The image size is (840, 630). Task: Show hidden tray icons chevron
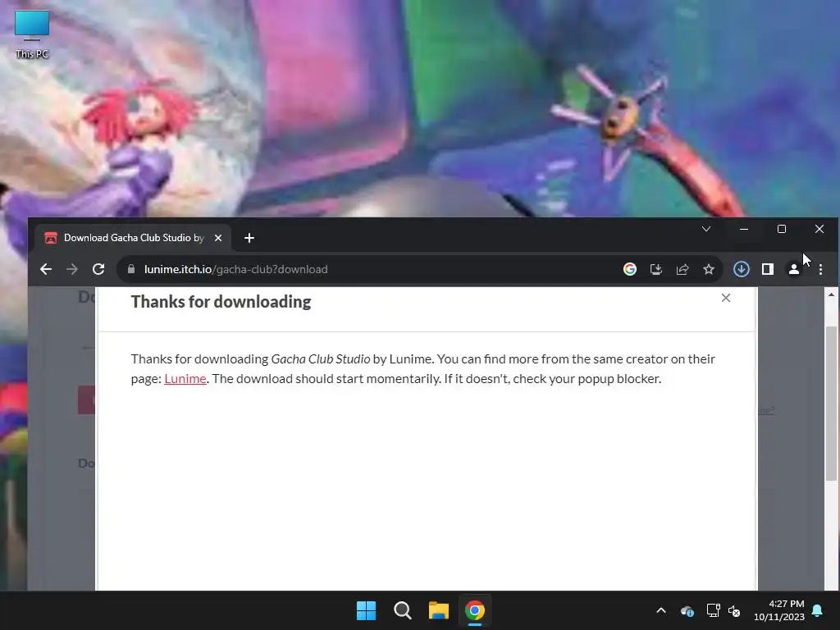(661, 610)
